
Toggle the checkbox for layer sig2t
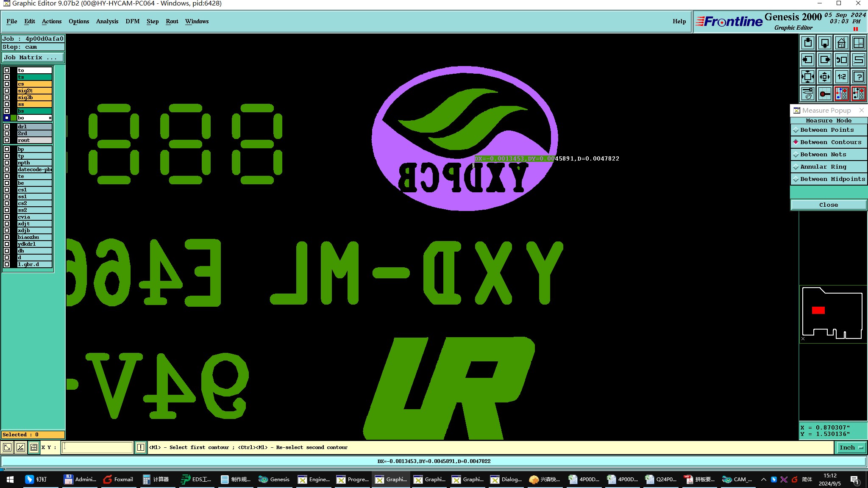7,91
